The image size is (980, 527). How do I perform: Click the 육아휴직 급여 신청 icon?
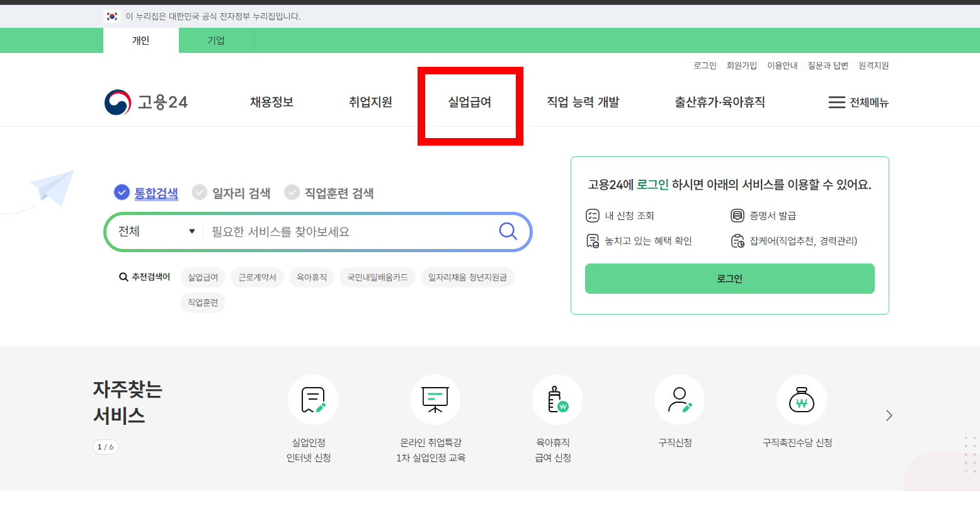[557, 400]
